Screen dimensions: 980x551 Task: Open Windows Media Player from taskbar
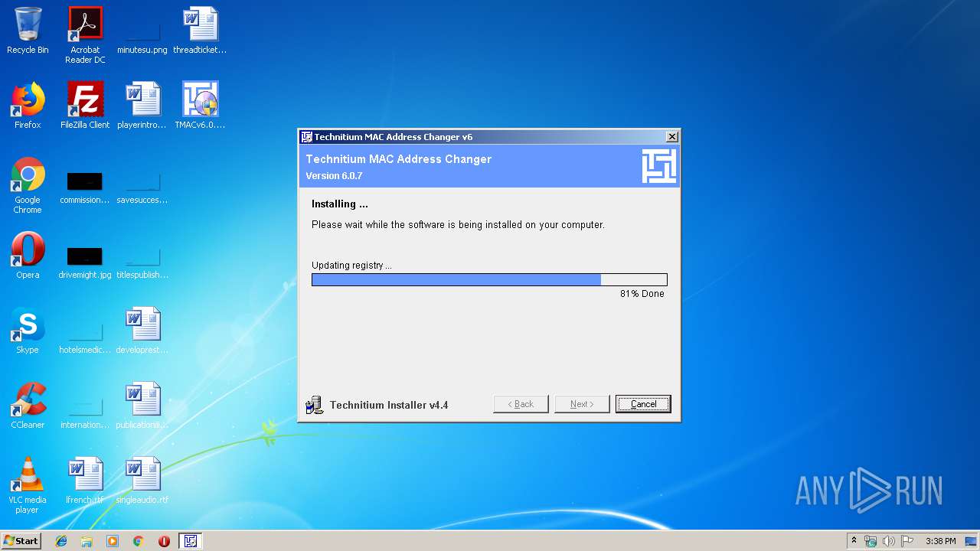tap(113, 541)
